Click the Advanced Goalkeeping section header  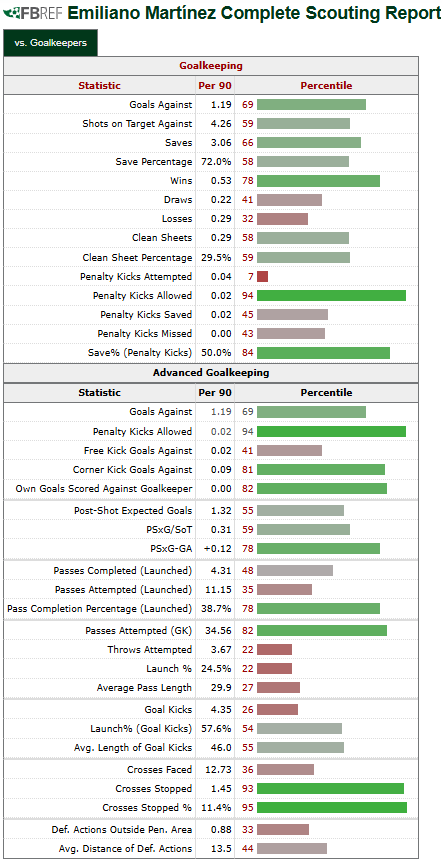coord(211,373)
